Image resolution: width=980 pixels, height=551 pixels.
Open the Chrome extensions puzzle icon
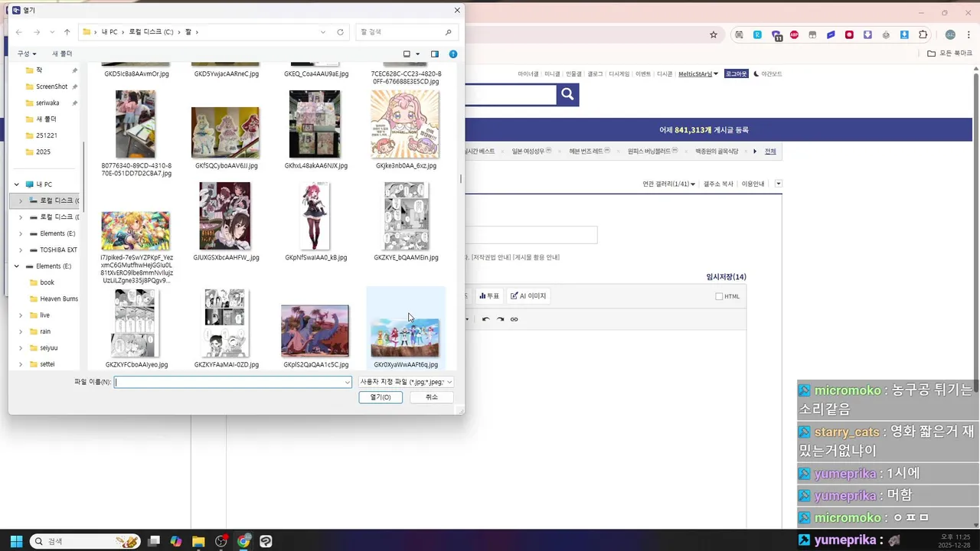tap(923, 34)
